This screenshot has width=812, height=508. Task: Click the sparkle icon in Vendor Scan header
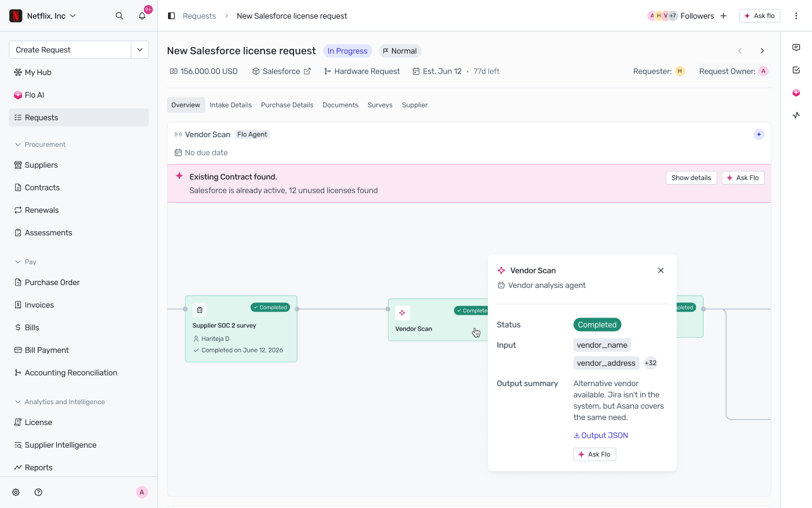coord(759,134)
